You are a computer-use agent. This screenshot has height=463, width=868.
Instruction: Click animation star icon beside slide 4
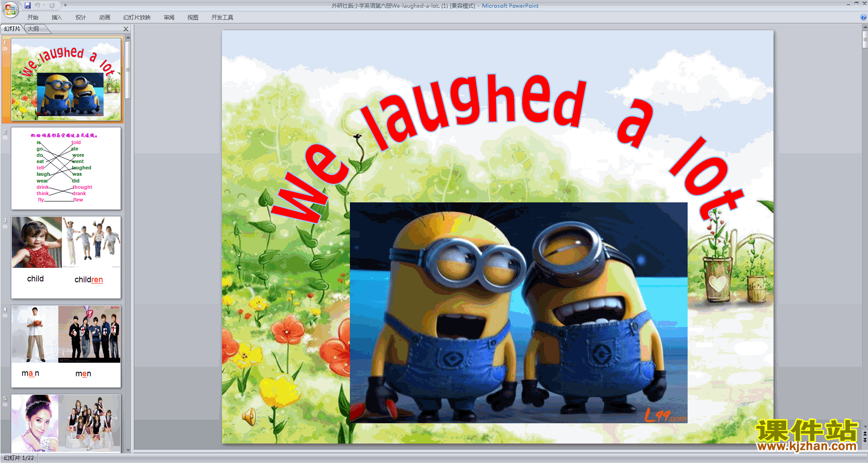tap(5, 316)
